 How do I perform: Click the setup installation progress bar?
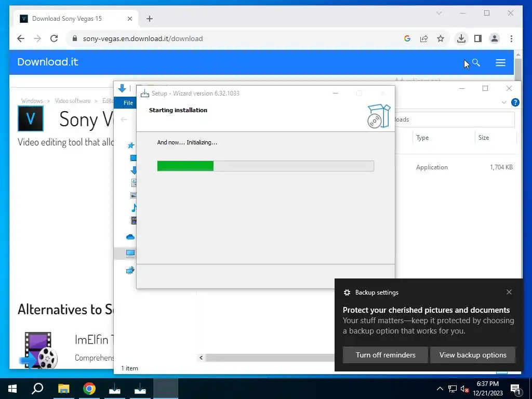(x=265, y=166)
